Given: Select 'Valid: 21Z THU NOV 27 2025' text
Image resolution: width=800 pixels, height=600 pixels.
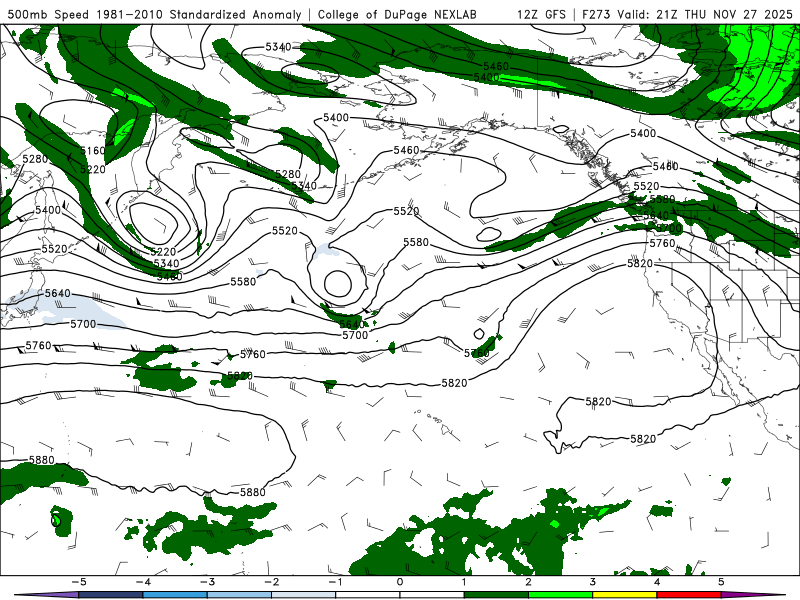Looking at the screenshot, I should point(705,14).
